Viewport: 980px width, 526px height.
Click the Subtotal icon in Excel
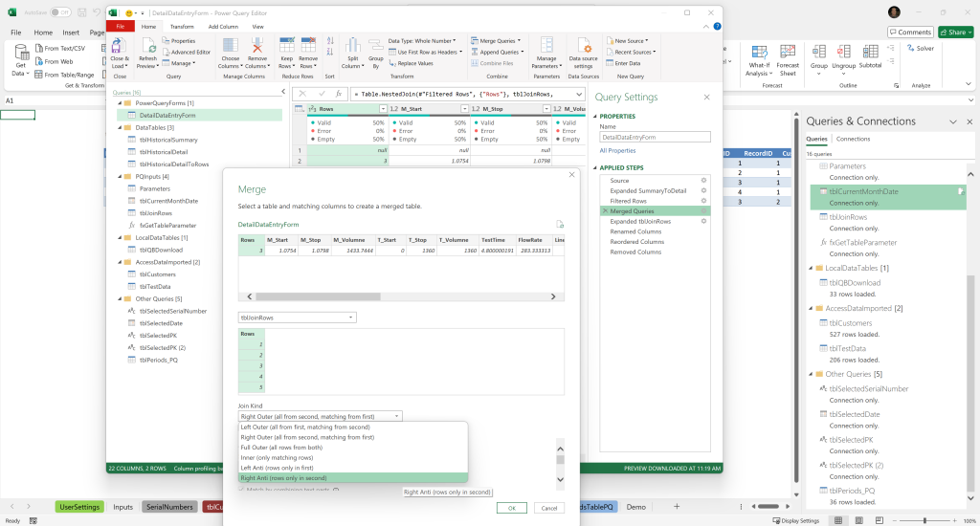click(870, 52)
